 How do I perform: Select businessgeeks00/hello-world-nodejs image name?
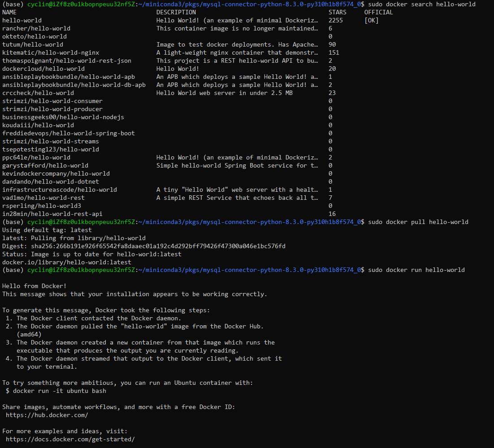(63, 117)
